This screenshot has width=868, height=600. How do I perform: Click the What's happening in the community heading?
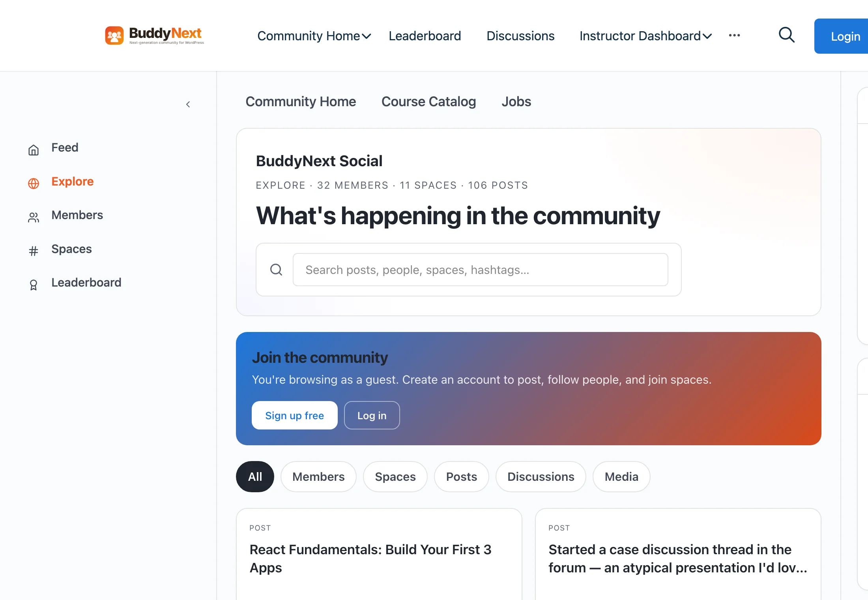coord(458,216)
